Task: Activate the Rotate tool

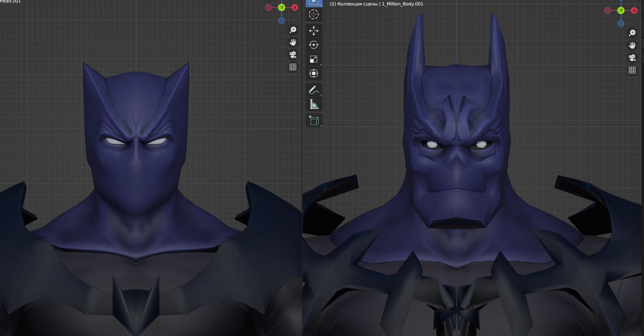Action: point(314,45)
